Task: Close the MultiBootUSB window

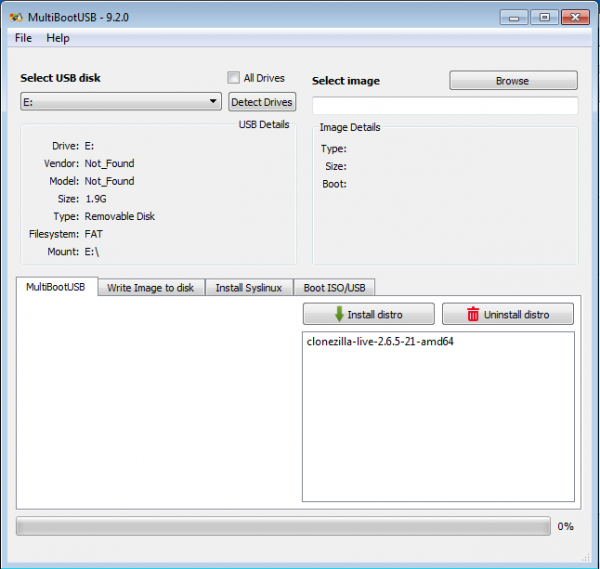Action: point(572,16)
